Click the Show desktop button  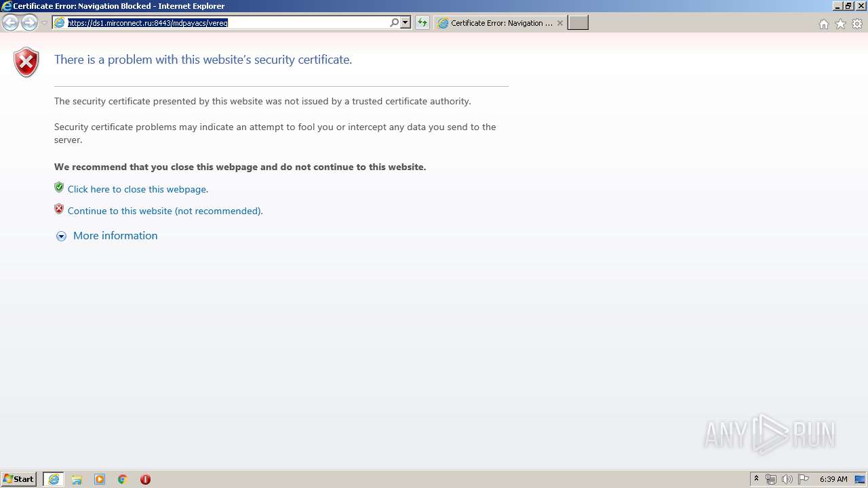(x=861, y=479)
